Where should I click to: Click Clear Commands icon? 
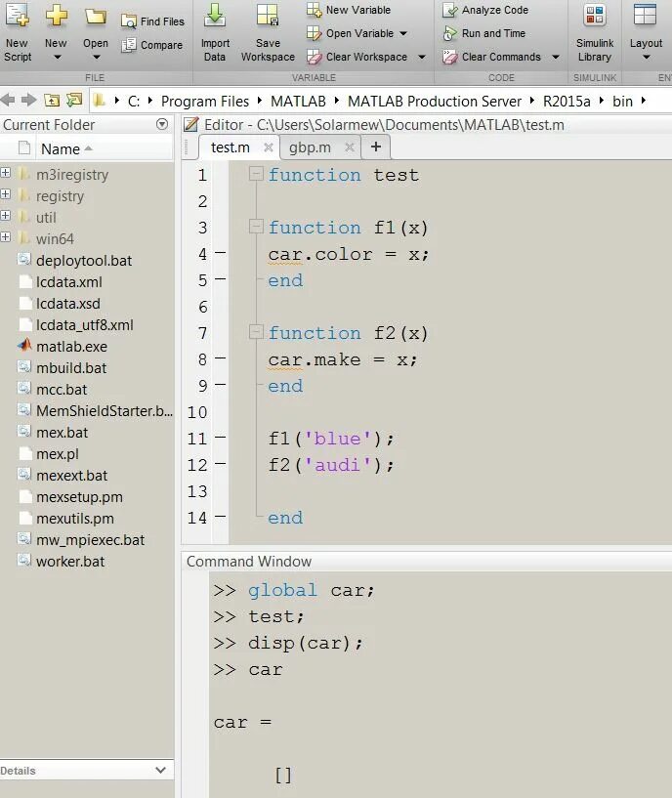450,57
